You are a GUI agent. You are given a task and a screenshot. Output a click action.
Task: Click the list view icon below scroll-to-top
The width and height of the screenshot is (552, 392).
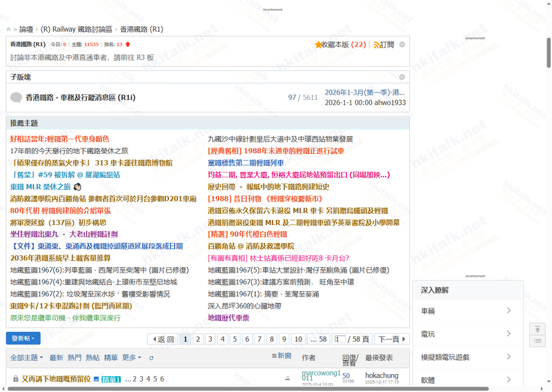point(538,341)
